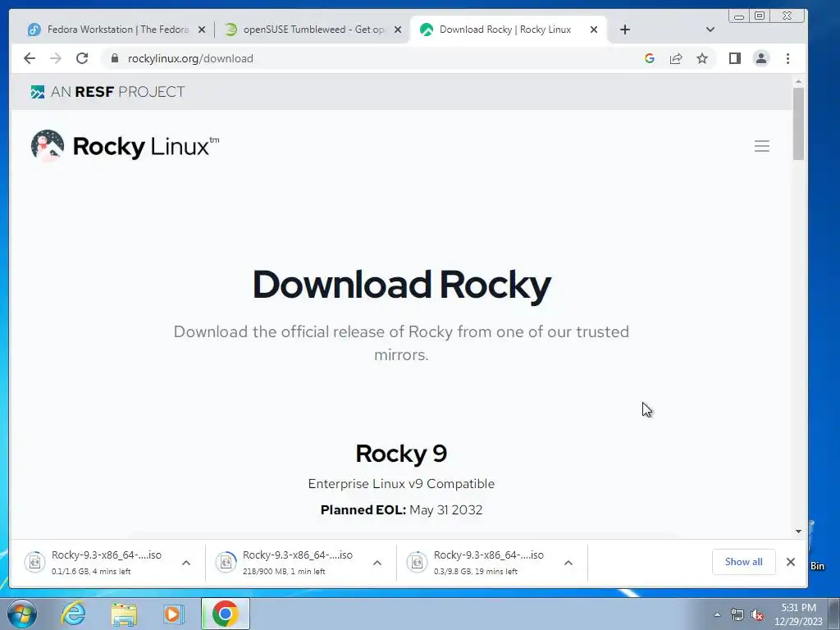Open the browser side panel
The height and width of the screenshot is (630, 840).
734,58
